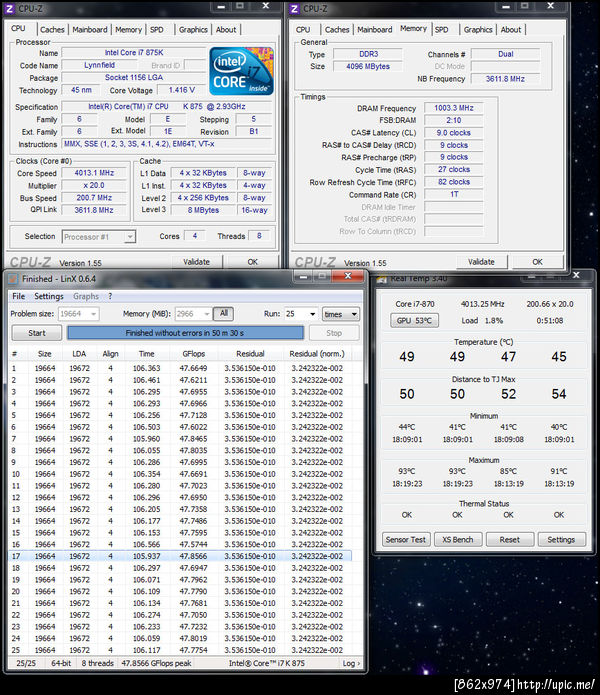Screen dimensions: 600x695
Task: Open the times unit dropdown in LinX
Action: [340, 314]
